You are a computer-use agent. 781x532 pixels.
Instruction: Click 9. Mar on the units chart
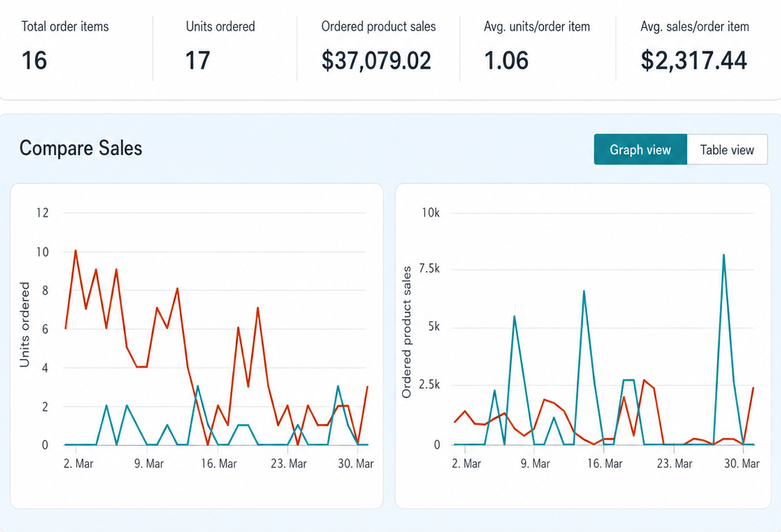point(148,464)
